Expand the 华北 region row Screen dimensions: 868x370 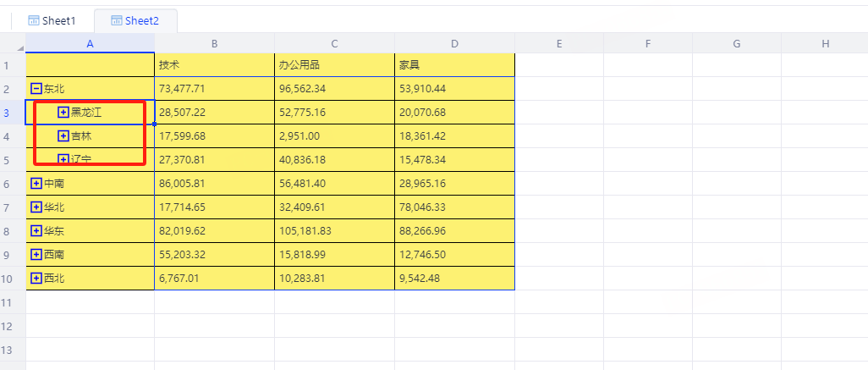click(x=36, y=207)
